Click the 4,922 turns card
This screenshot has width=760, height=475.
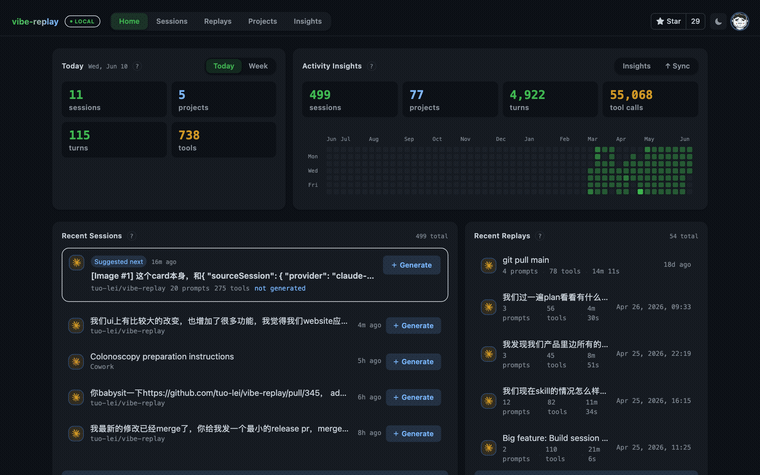[550, 99]
